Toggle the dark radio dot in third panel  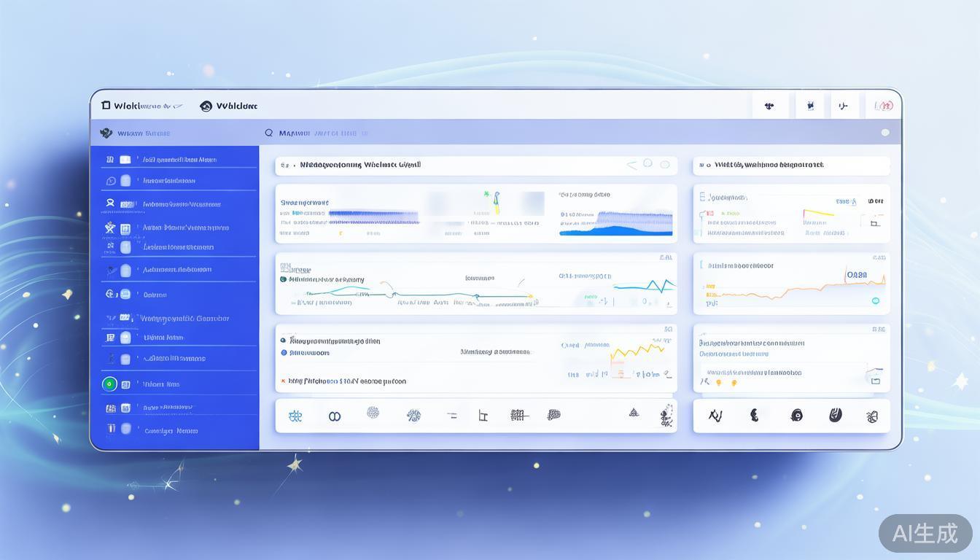pos(284,341)
